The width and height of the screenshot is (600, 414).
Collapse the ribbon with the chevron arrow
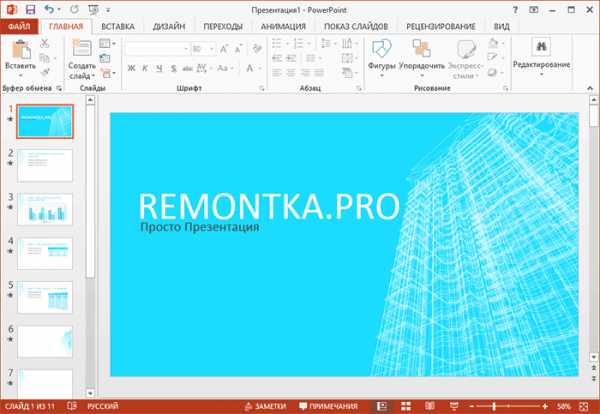coord(590,88)
